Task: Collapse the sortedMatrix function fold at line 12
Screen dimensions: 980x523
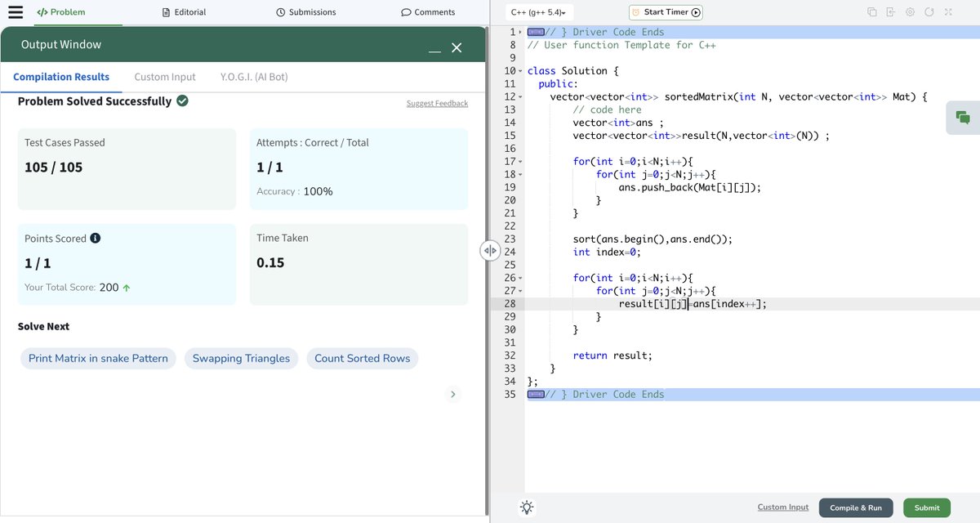Action: click(x=521, y=96)
